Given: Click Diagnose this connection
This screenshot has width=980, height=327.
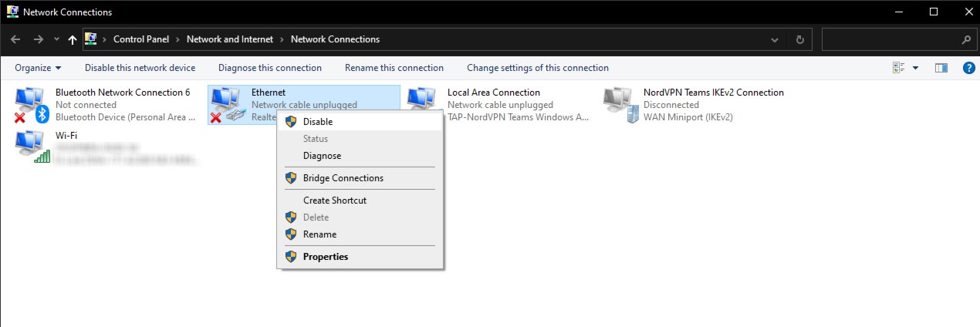Looking at the screenshot, I should pyautogui.click(x=270, y=68).
